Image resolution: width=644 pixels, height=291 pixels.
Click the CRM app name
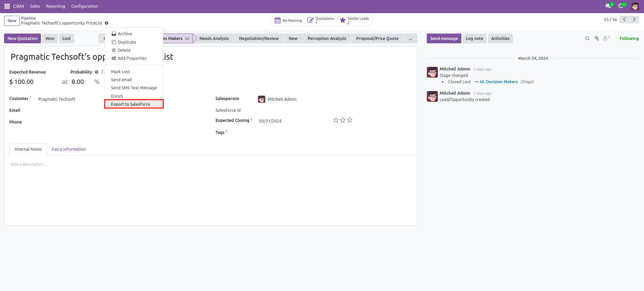pyautogui.click(x=18, y=6)
